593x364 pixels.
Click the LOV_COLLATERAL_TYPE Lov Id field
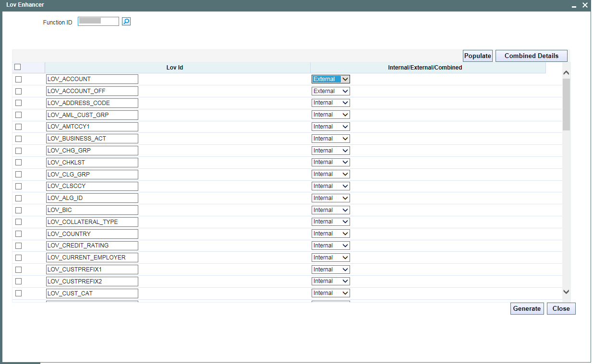tap(92, 222)
